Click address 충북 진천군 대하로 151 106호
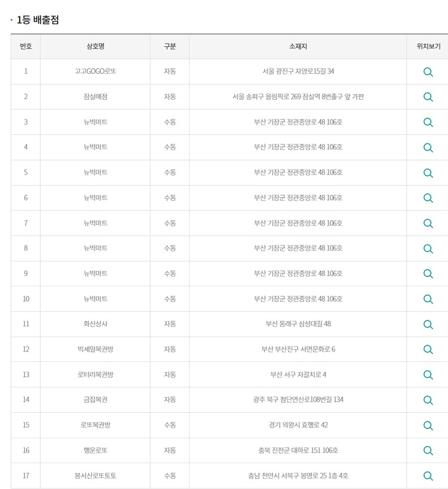 pyautogui.click(x=298, y=450)
